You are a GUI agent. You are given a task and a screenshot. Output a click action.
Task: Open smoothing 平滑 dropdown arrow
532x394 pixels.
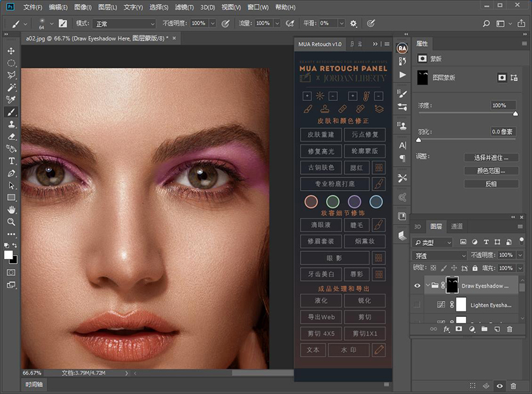(x=341, y=23)
